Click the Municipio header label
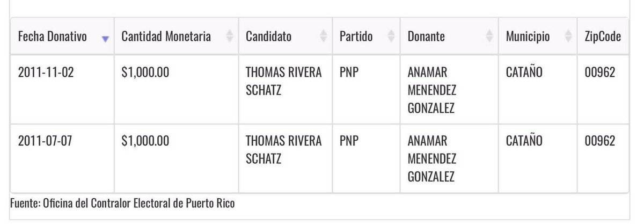The width and height of the screenshot is (644, 224). (x=528, y=37)
